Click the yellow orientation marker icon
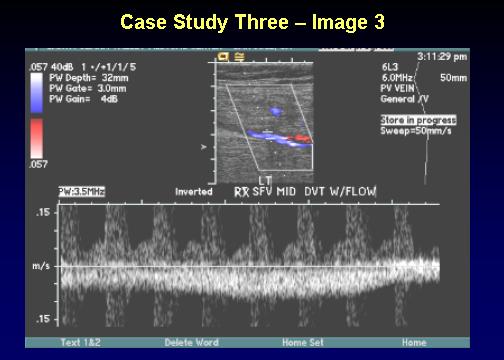 223,57
